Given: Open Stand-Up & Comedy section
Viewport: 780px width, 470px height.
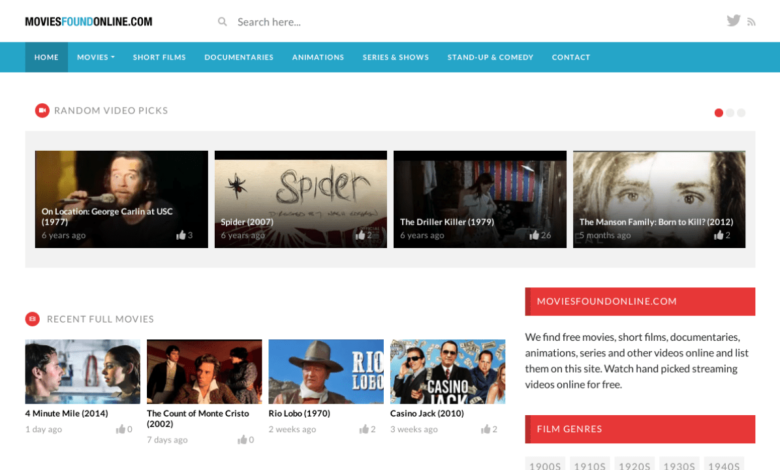Looking at the screenshot, I should [490, 57].
